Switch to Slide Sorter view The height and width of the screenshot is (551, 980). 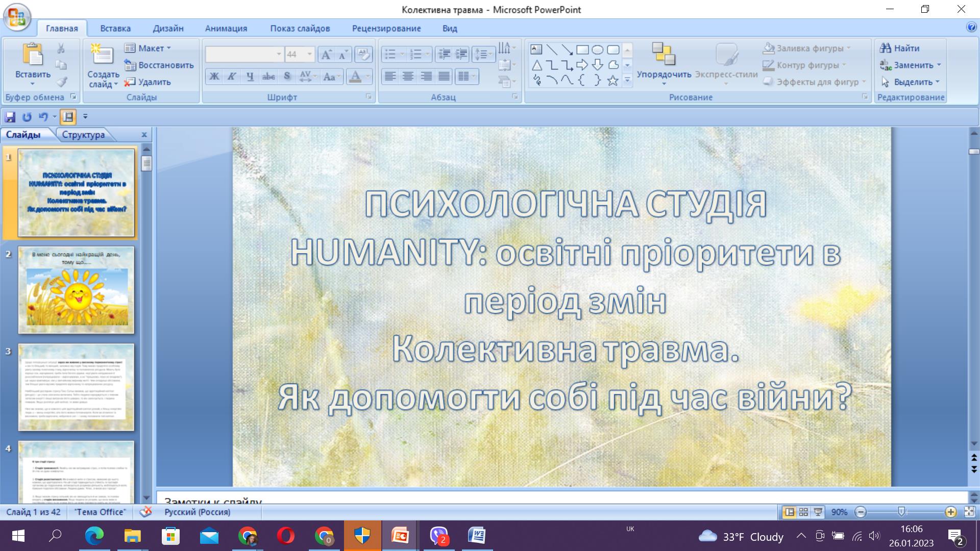click(803, 512)
